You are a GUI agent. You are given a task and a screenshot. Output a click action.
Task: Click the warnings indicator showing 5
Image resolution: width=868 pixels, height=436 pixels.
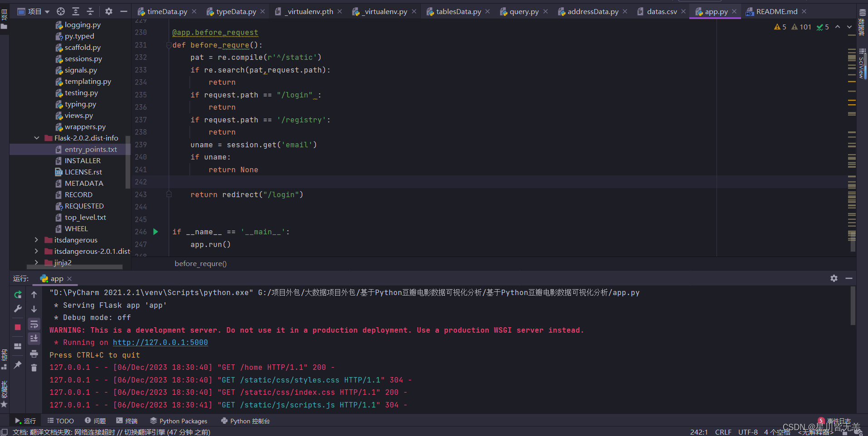pyautogui.click(x=780, y=27)
